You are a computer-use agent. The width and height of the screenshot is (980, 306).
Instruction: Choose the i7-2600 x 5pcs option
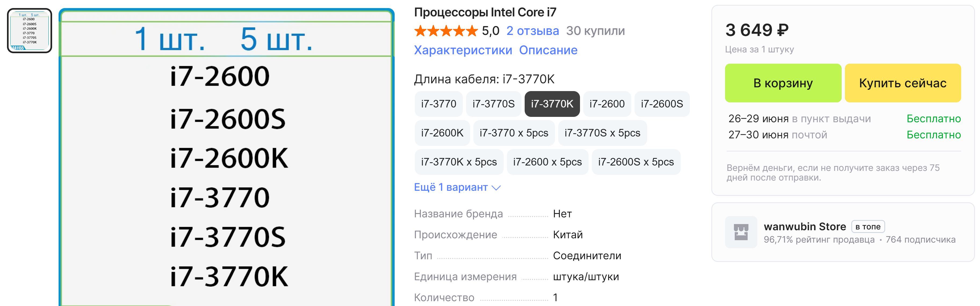coord(547,162)
